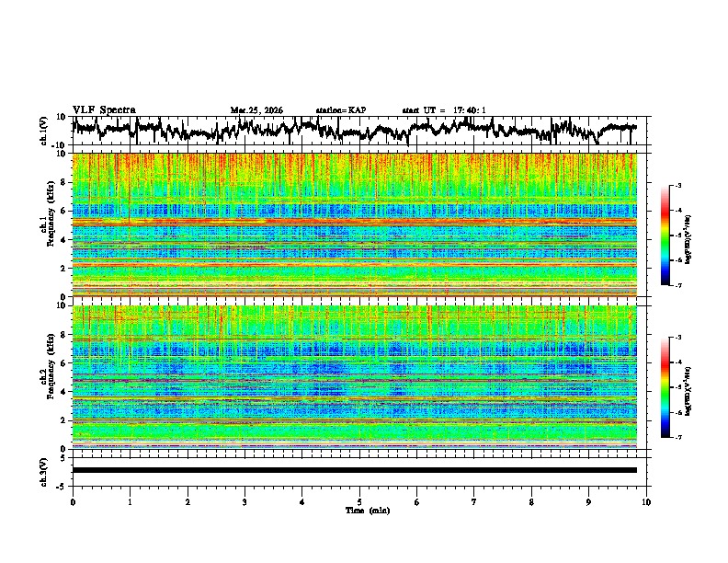Screen dimensions: 728x563
Task: Click the ch.1 spectrogram "2" kHz tick label
Action: pyautogui.click(x=65, y=269)
